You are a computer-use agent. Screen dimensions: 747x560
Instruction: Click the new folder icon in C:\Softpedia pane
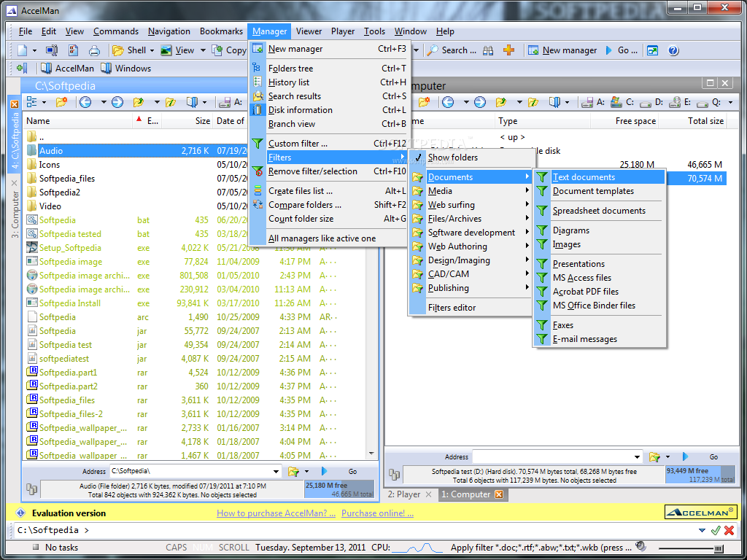point(62,102)
